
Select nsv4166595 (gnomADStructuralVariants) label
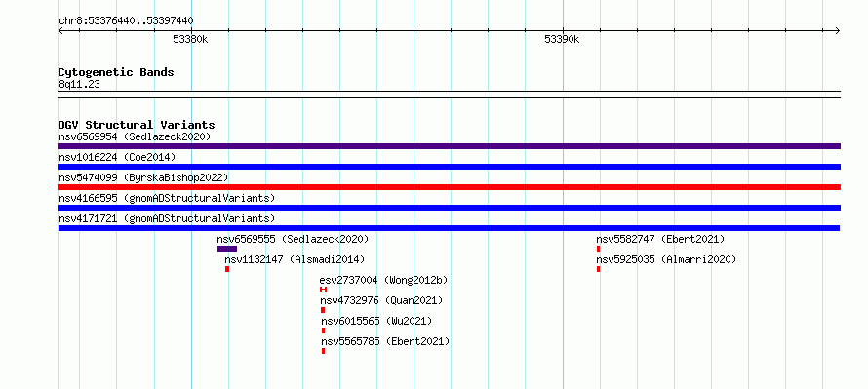[167, 198]
